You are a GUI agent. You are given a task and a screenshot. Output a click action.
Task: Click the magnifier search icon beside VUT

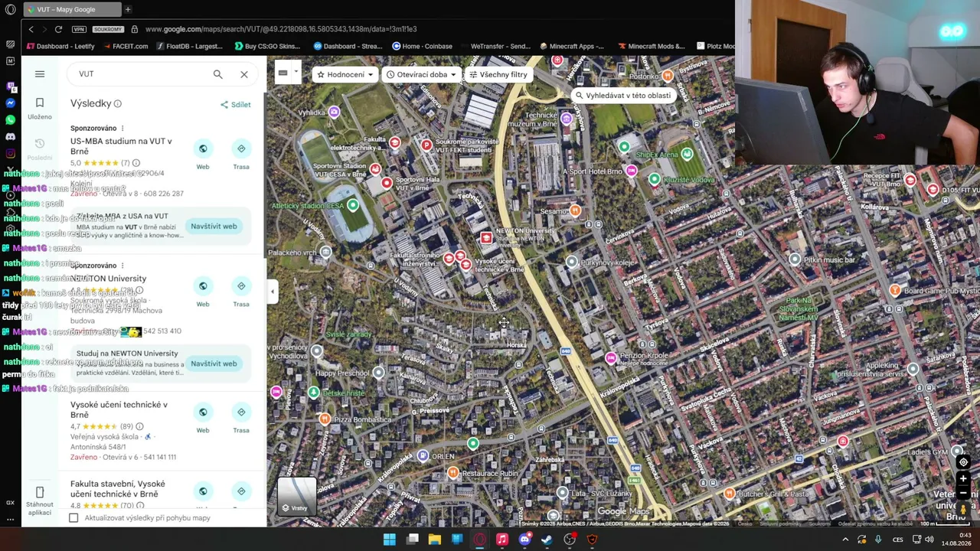[218, 74]
